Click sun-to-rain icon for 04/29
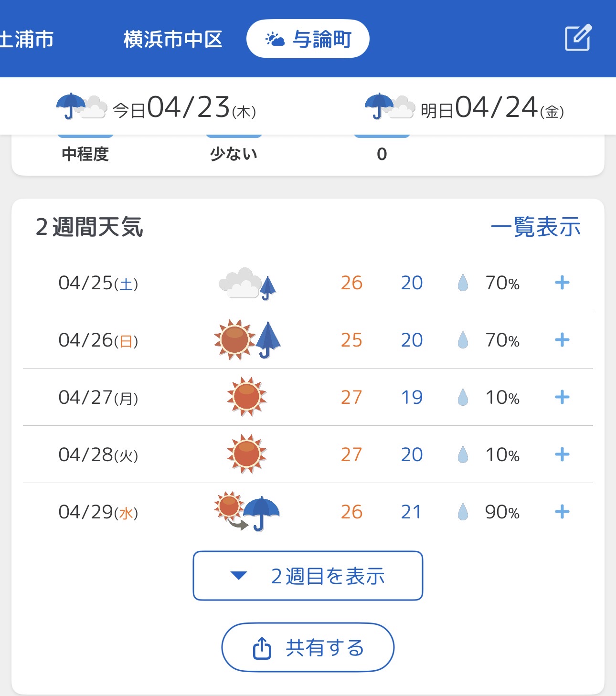Viewport: 616px width, 696px height. (247, 511)
